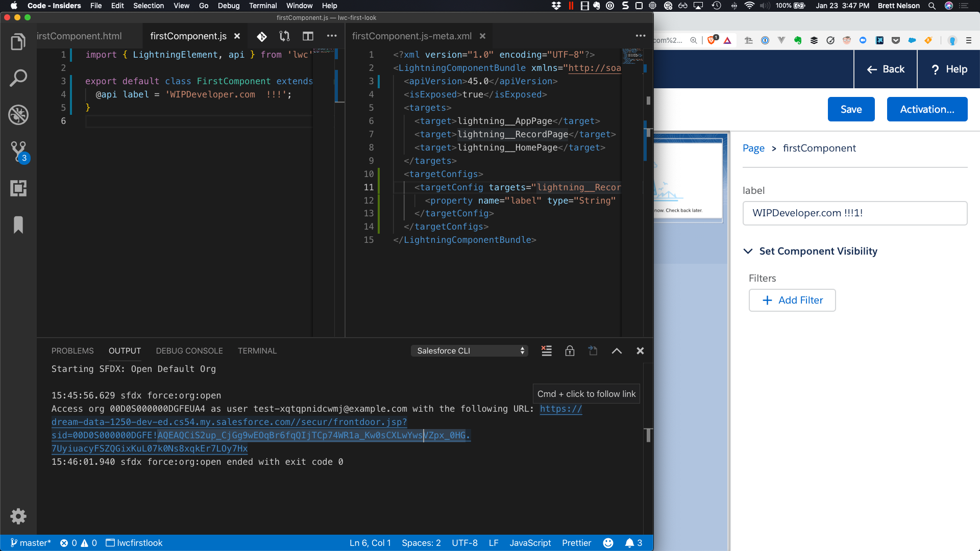The image size is (980, 551).
Task: Switch to the TERMINAL panel tab
Action: click(x=257, y=351)
